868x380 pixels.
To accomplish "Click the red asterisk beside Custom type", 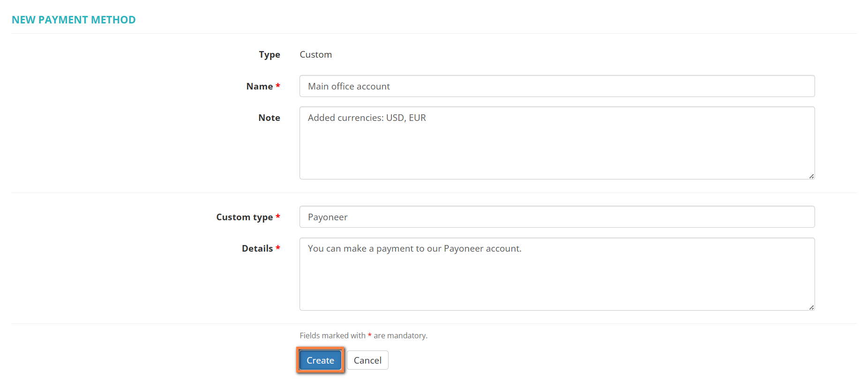I will (x=278, y=216).
